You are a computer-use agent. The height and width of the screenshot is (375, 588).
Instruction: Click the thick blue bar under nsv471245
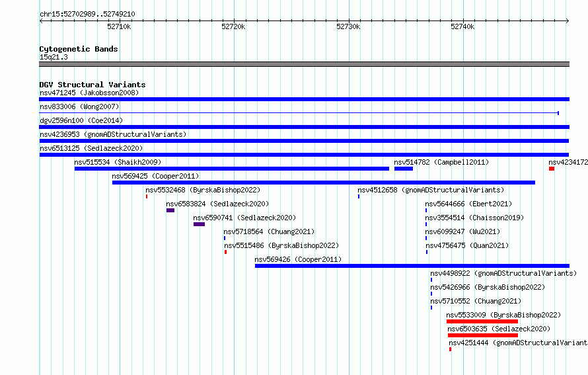pos(305,99)
